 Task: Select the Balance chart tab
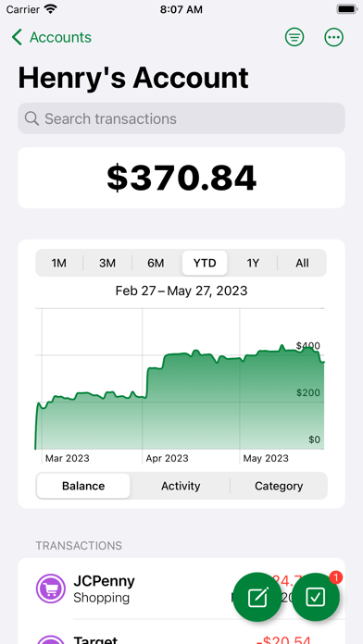point(83,486)
